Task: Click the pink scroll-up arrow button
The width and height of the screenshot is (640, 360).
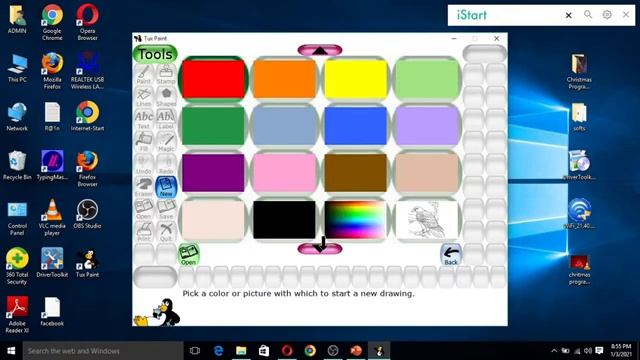Action: (x=320, y=50)
